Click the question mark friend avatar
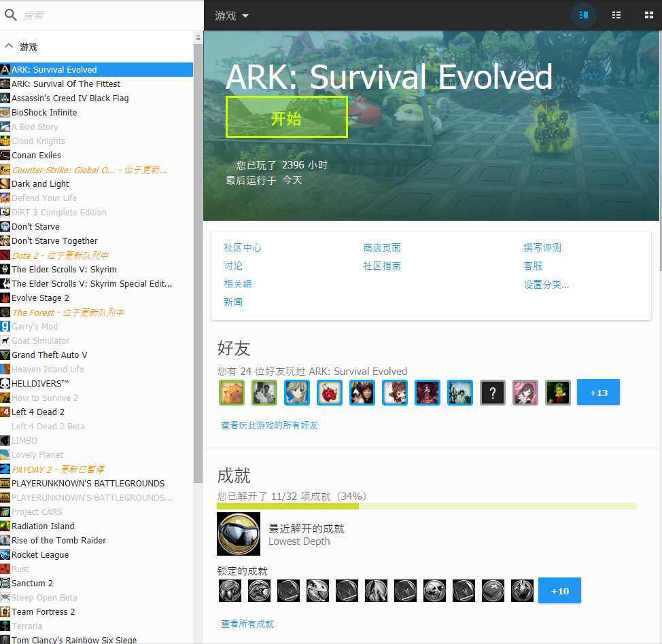This screenshot has width=662, height=644. coord(493,393)
